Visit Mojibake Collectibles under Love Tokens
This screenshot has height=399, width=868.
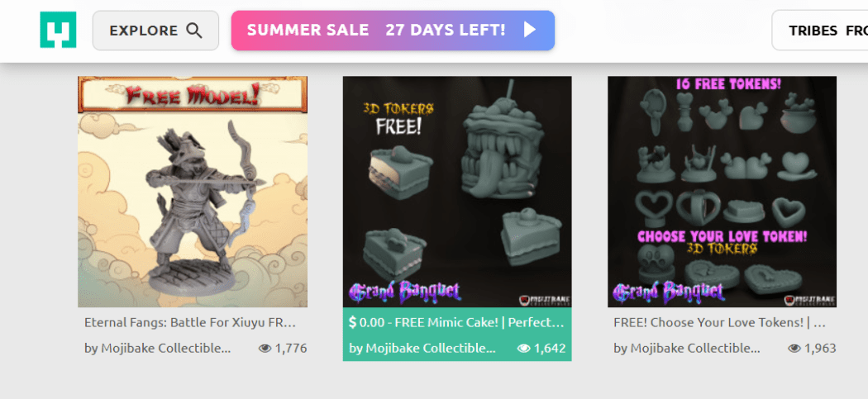click(686, 348)
